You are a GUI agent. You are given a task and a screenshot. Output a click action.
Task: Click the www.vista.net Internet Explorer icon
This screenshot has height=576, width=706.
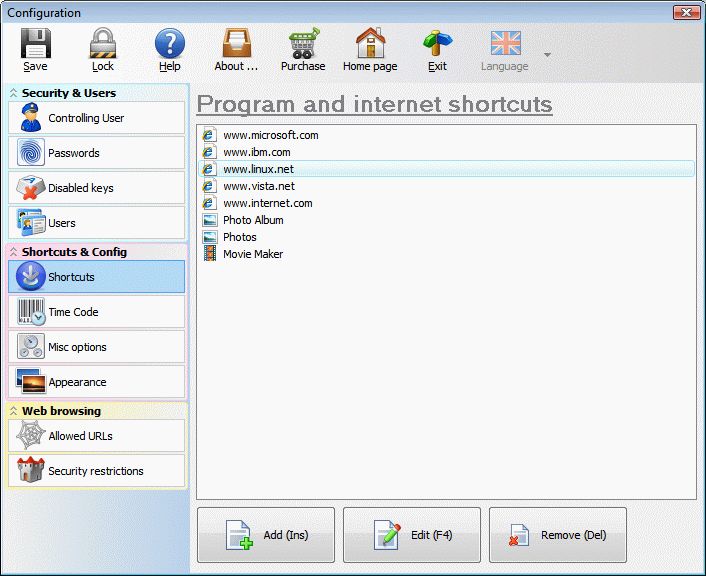[x=209, y=186]
